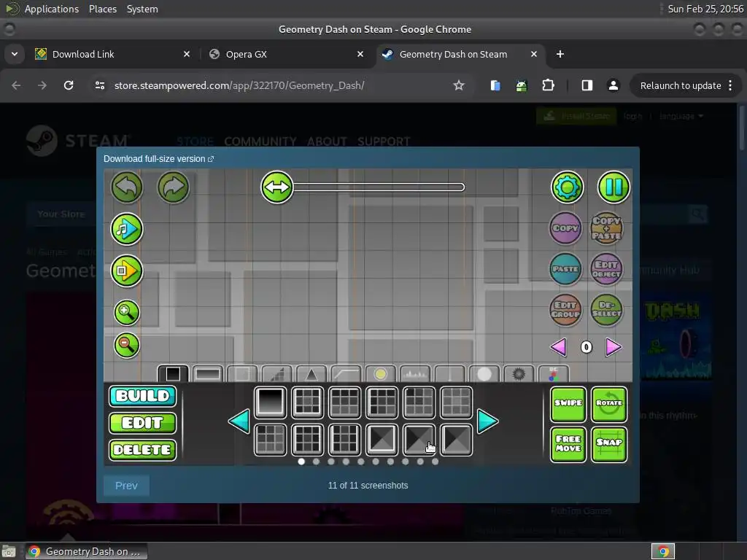
Task: Click the cyan previous page arrow
Action: tap(239, 421)
